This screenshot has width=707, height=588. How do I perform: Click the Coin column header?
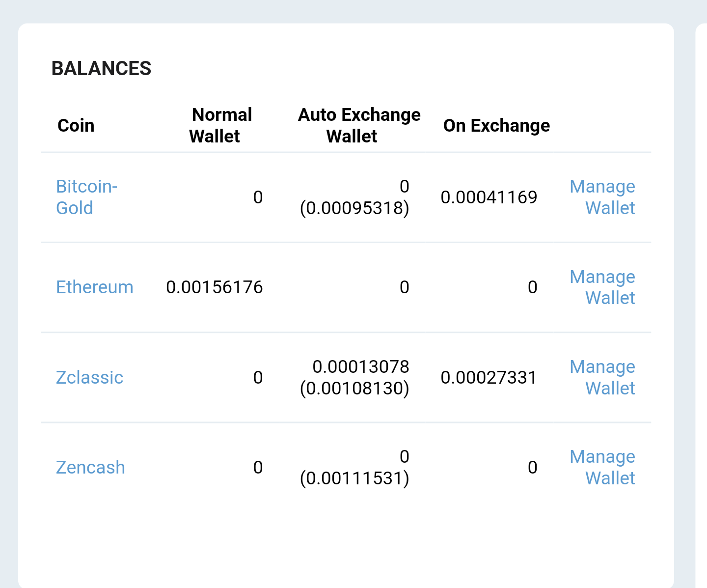(76, 125)
